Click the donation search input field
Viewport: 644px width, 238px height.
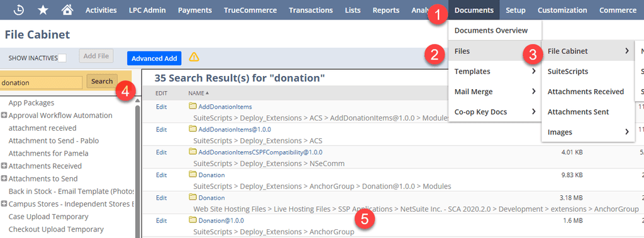[x=41, y=82]
